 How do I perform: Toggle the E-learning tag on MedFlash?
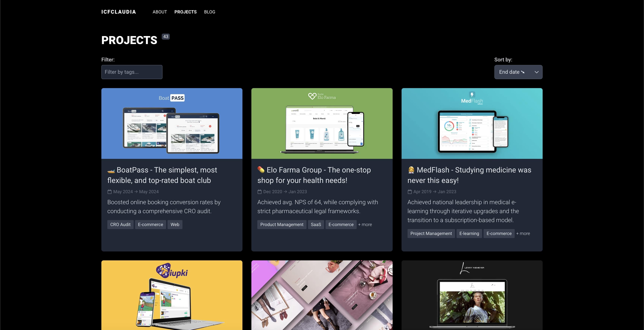pyautogui.click(x=469, y=233)
